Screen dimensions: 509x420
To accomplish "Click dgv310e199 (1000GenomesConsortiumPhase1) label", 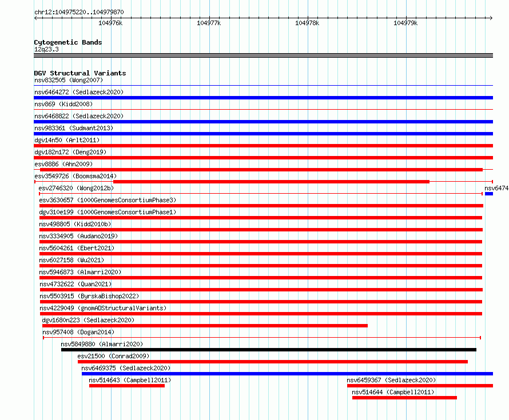I will [x=108, y=212].
